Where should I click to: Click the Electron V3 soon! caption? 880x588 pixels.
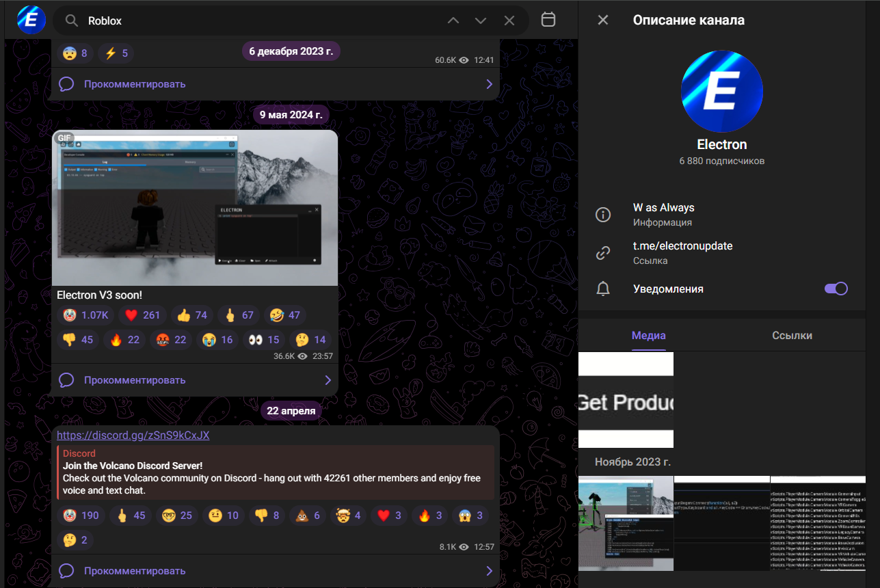click(x=100, y=295)
